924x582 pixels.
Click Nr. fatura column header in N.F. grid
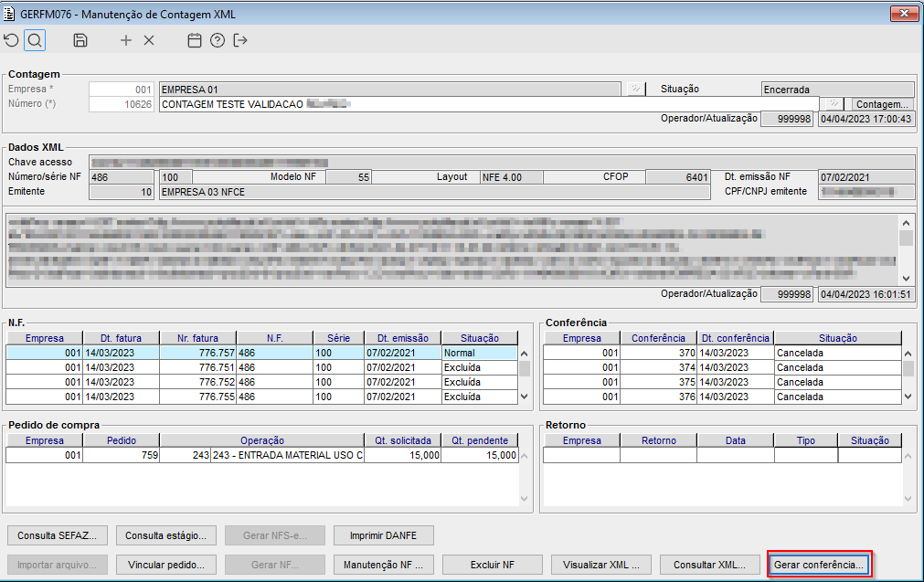point(198,338)
